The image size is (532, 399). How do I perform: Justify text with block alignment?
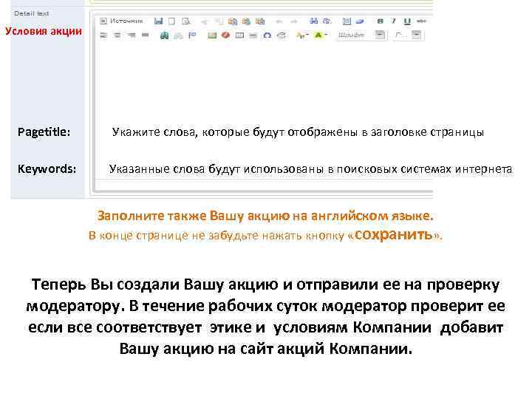pos(146,35)
